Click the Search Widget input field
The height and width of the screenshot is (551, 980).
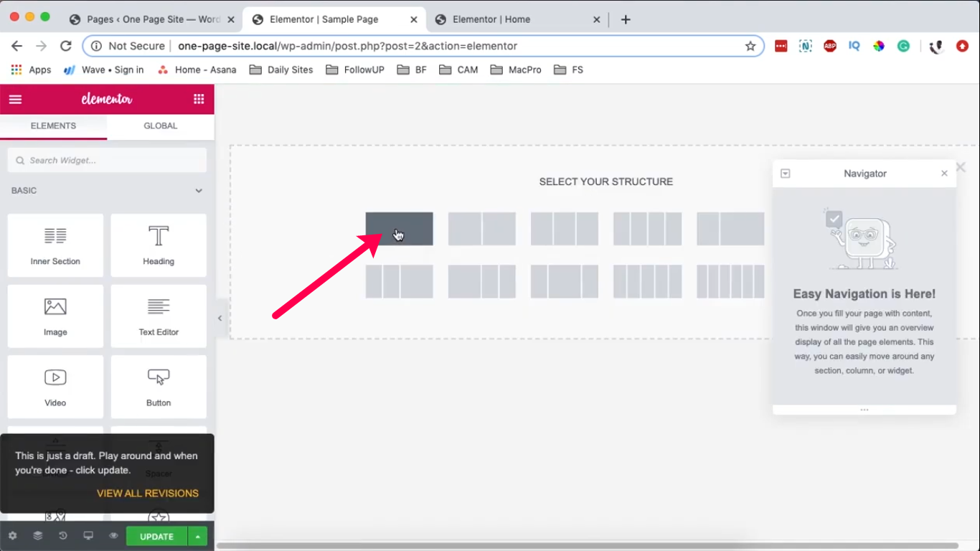point(107,161)
